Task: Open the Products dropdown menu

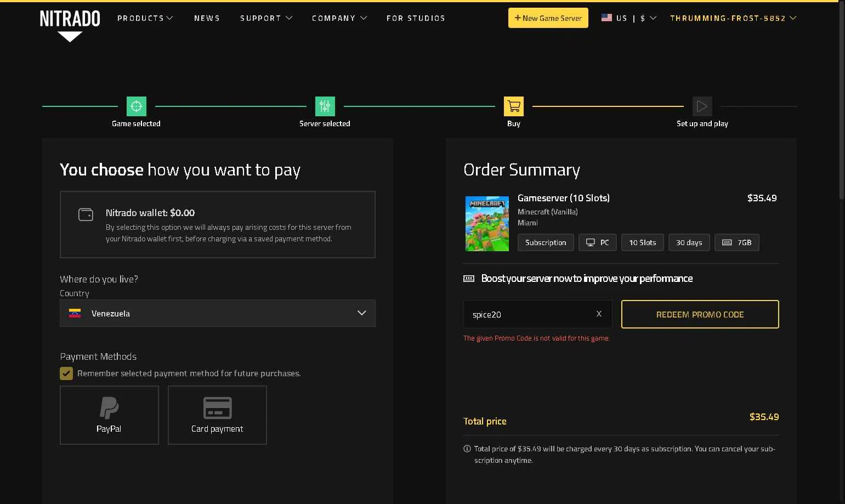Action: [145, 18]
